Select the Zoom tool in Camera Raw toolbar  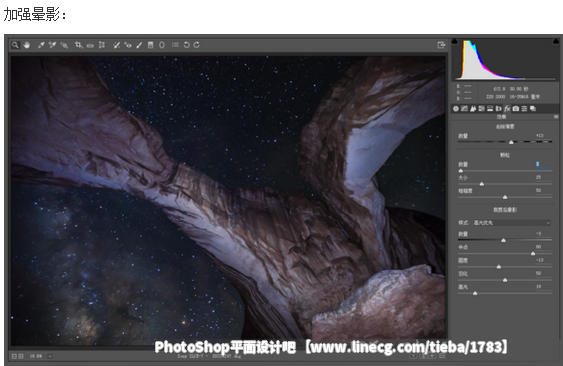15,45
